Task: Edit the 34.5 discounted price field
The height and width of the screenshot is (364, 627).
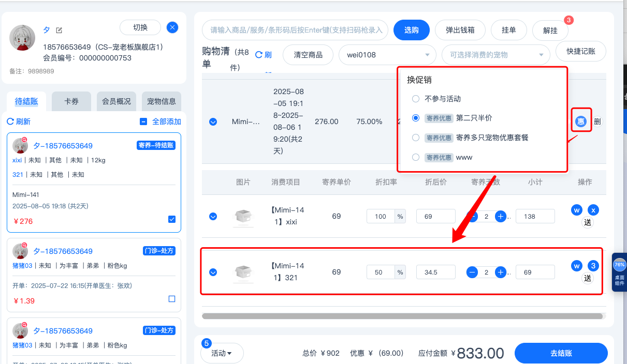Action: pyautogui.click(x=436, y=272)
